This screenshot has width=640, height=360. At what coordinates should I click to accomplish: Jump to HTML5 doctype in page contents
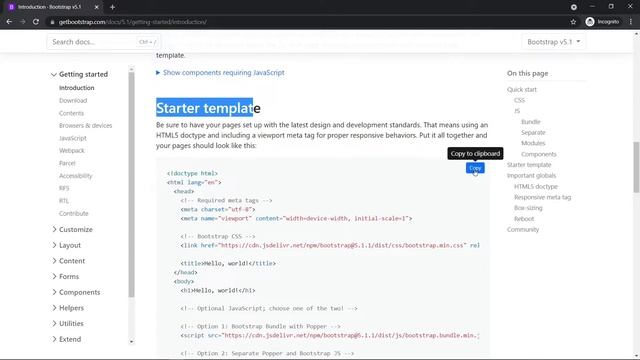click(536, 187)
